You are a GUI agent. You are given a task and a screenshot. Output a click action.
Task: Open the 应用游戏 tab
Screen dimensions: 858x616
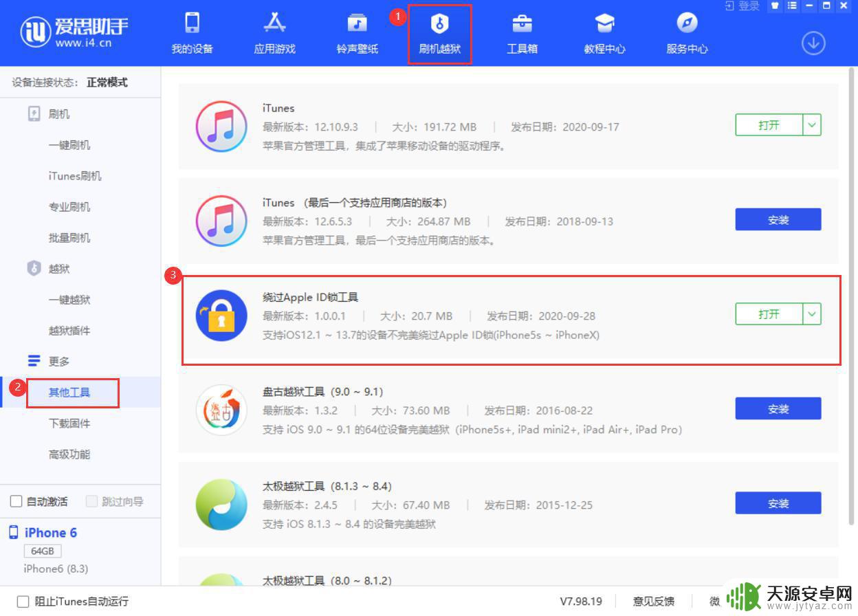click(x=274, y=34)
